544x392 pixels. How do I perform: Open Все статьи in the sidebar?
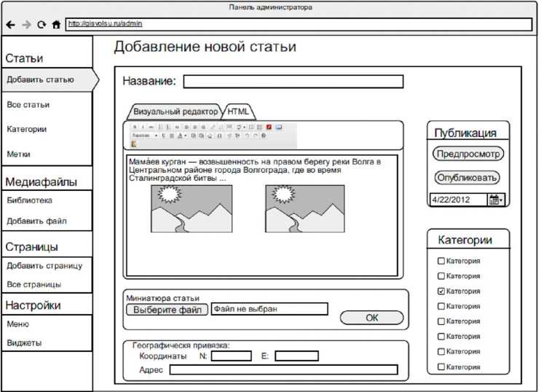(28, 104)
